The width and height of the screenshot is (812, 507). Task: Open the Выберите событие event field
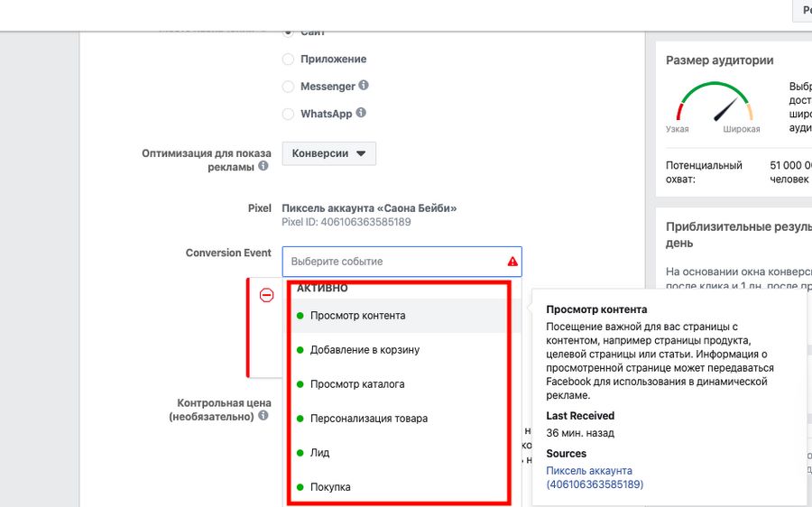401,262
